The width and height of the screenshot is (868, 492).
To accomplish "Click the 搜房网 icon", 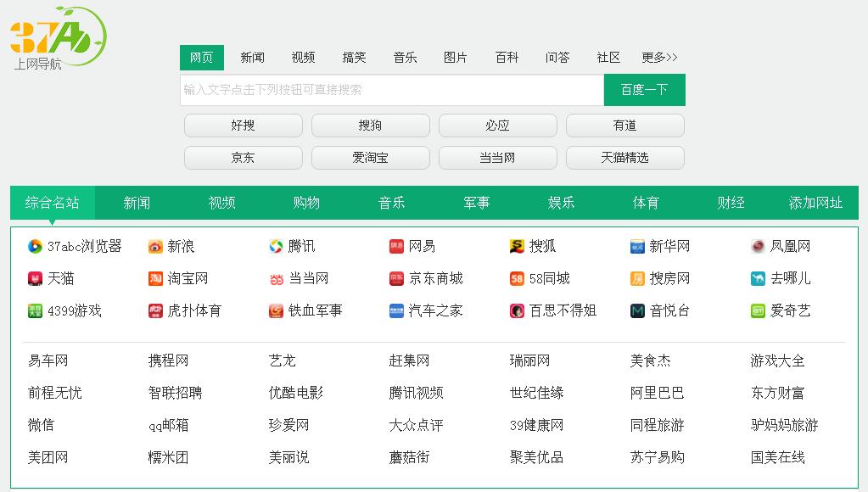I will [637, 278].
